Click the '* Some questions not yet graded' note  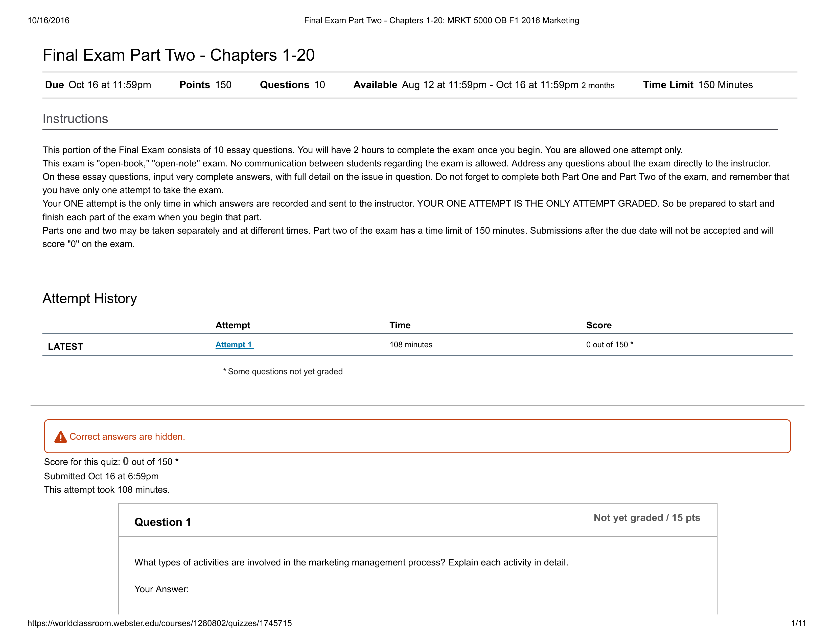[x=283, y=371]
